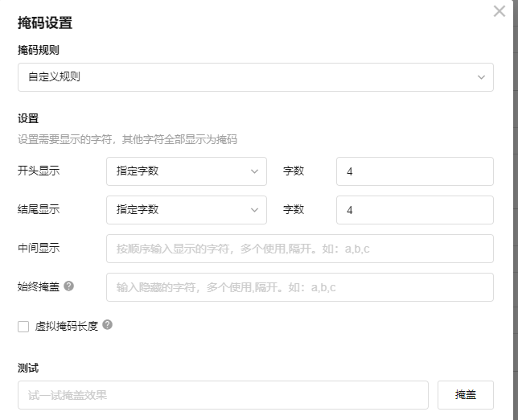Click the chevron arrow in the 结尾显示 selector
The height and width of the screenshot is (420, 518).
point(254,210)
